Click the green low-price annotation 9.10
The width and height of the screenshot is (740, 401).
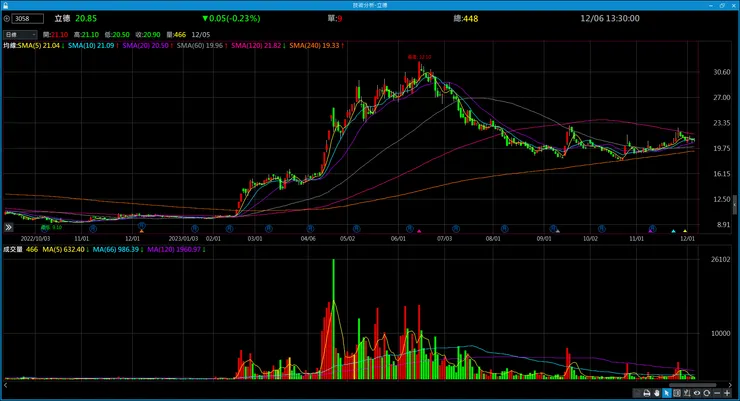51,227
